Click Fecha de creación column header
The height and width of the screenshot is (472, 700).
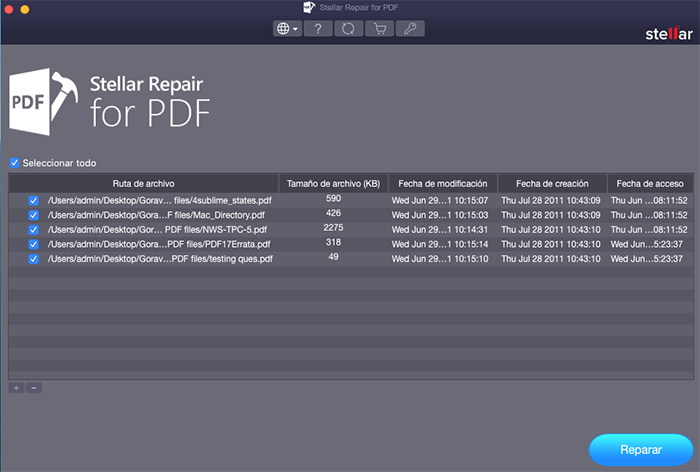(551, 184)
